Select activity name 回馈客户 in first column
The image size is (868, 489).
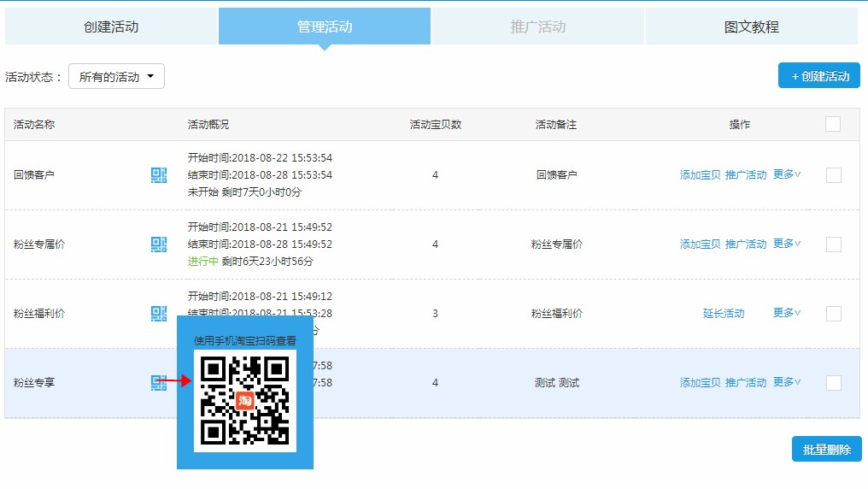point(34,175)
